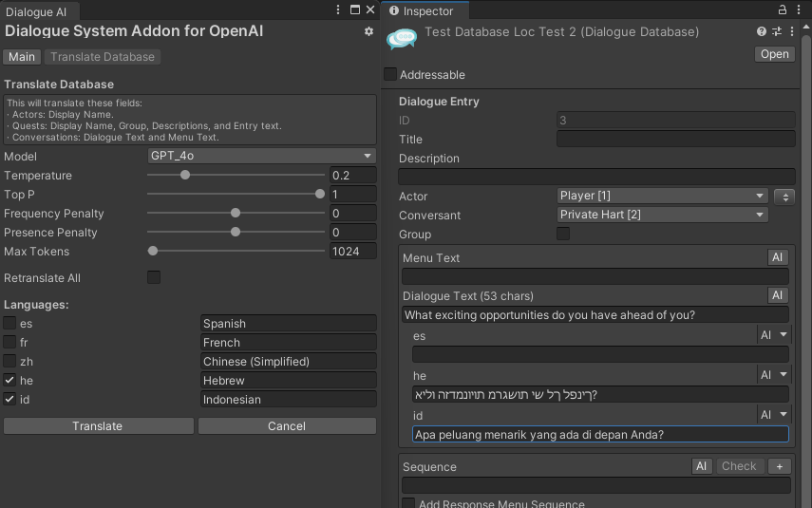Click the swap Actor and Conversant button
This screenshot has height=508, width=812.
click(x=784, y=197)
